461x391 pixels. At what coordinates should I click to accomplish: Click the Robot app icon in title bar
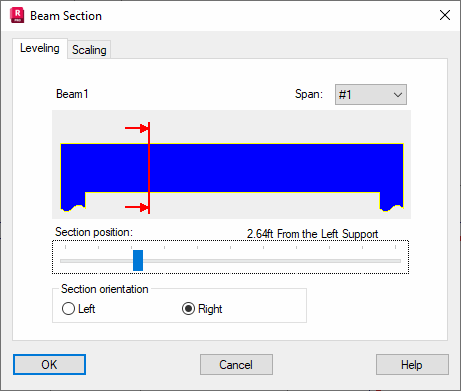pos(17,16)
